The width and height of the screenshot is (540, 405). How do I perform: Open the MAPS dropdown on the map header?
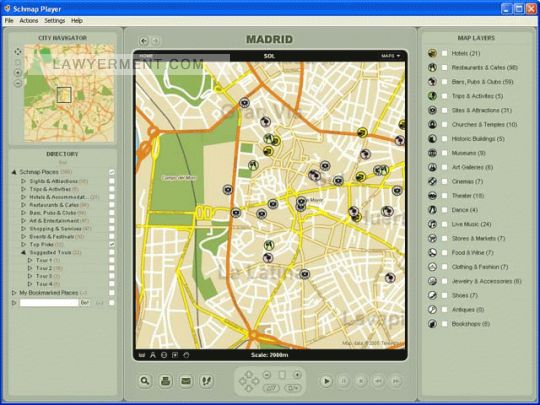[x=391, y=56]
